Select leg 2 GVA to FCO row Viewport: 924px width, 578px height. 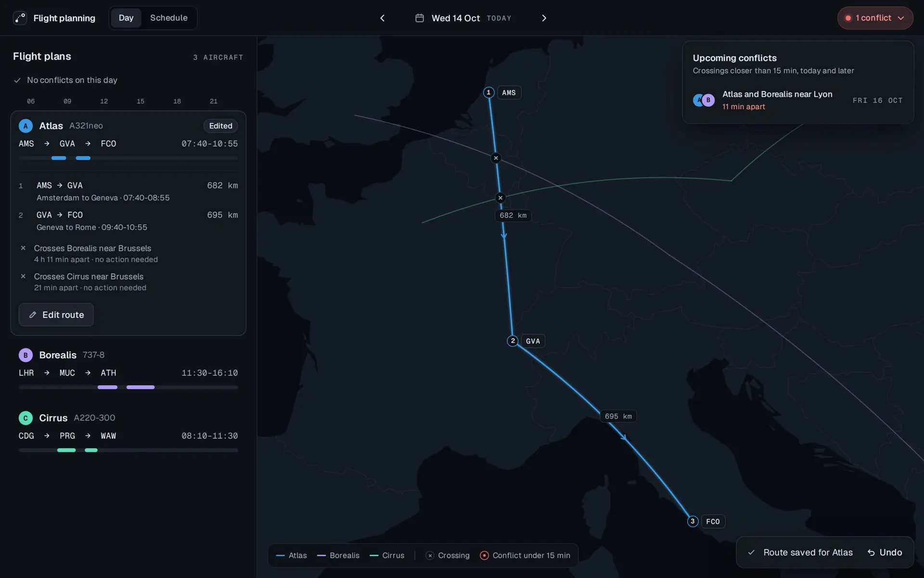[x=128, y=221]
